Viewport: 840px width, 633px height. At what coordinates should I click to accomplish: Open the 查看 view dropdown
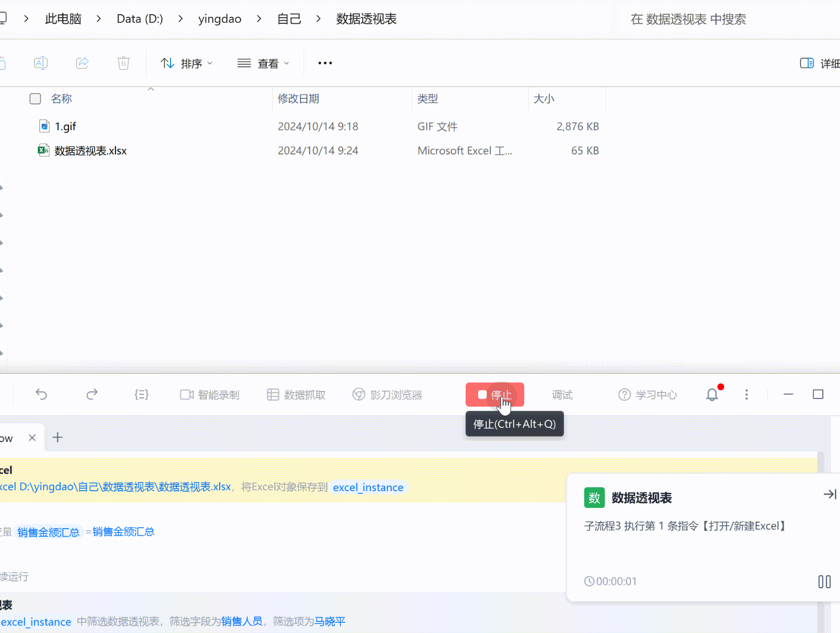(x=263, y=63)
